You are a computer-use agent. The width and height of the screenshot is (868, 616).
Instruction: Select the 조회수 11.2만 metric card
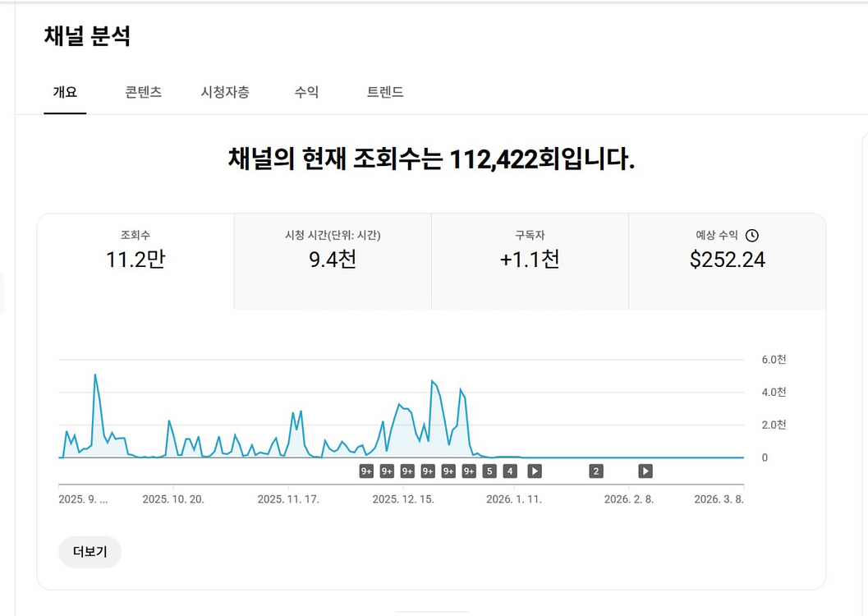[135, 261]
